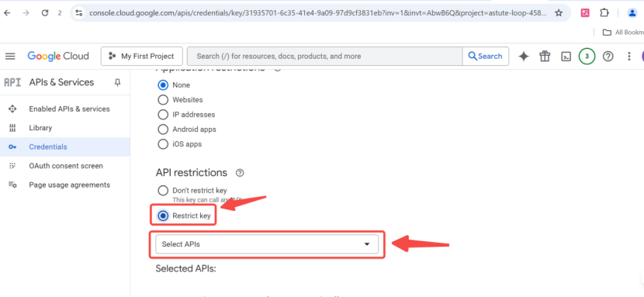Image resolution: width=644 pixels, height=297 pixels.
Task: Open Page usage agreements
Action: point(69,185)
